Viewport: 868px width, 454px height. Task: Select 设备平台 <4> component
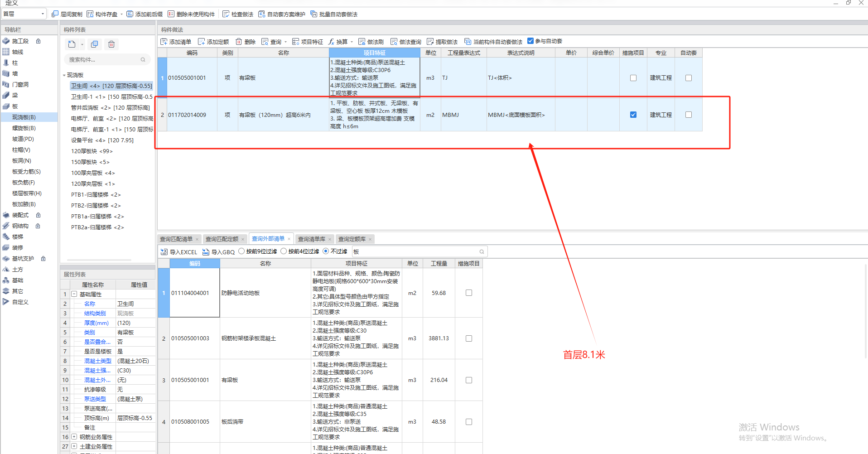pos(102,140)
